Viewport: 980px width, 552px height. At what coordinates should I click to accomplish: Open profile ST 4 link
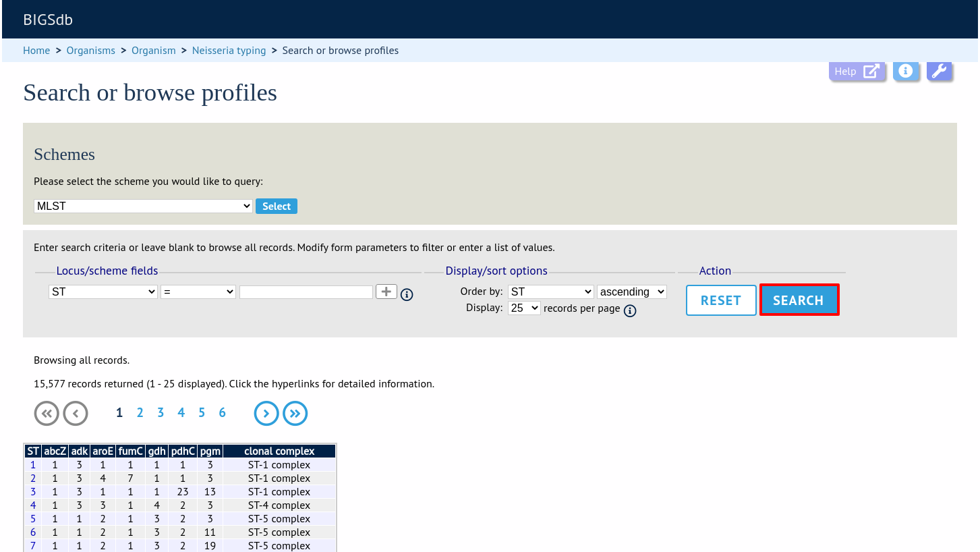33,505
